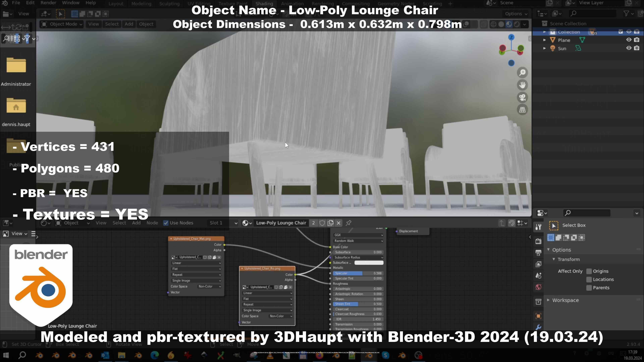This screenshot has width=644, height=362.
Task: Open the Output properties printer icon
Action: 539,253
